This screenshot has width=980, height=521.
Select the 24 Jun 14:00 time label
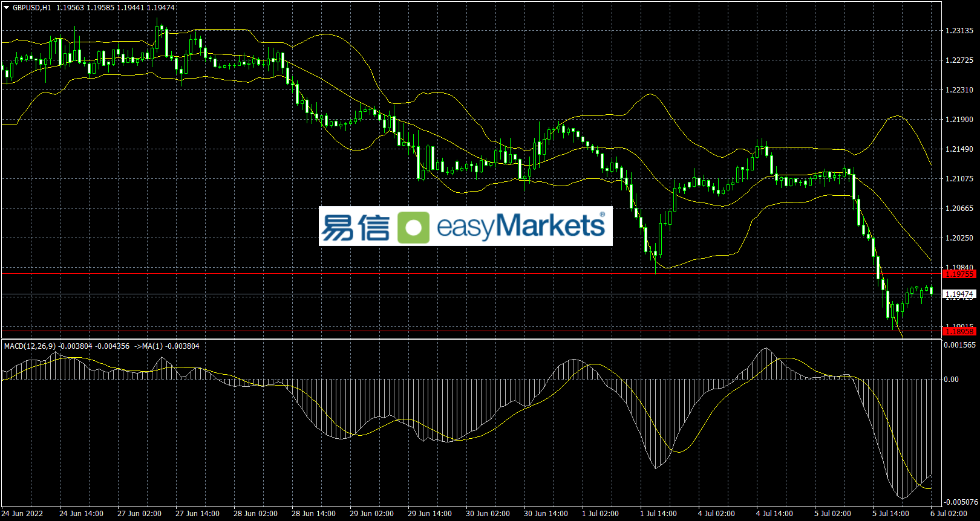[81, 514]
